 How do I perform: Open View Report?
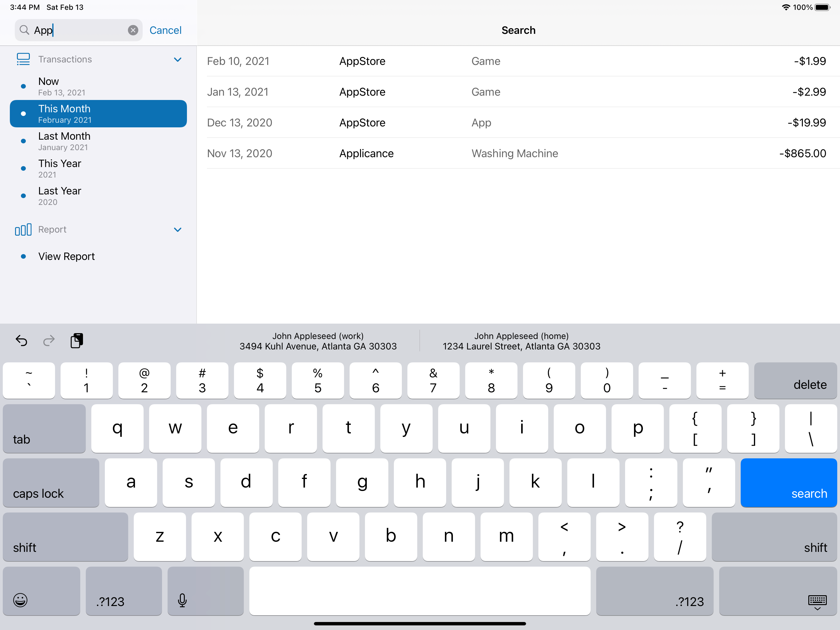[x=98, y=257]
